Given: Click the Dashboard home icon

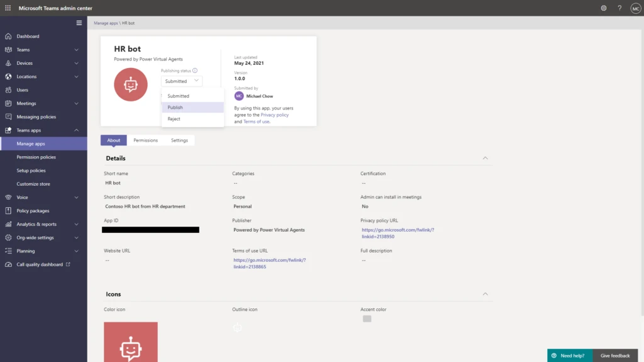Looking at the screenshot, I should click(8, 37).
